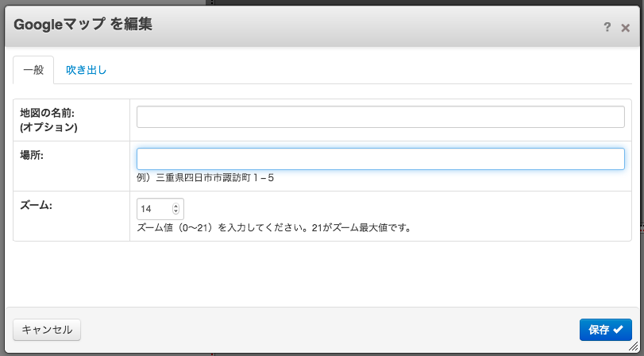Open the help question mark icon
Image resolution: width=644 pixels, height=356 pixels.
[x=607, y=27]
